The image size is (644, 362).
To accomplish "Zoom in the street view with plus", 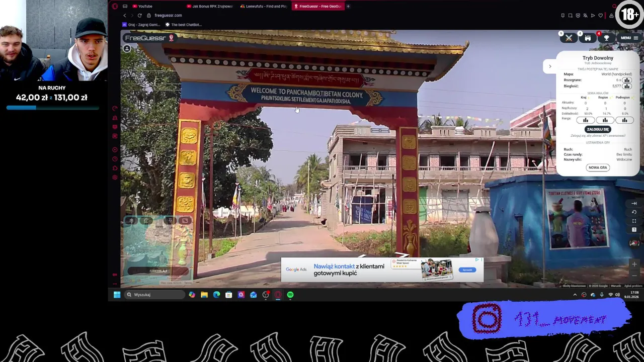I will point(634,264).
